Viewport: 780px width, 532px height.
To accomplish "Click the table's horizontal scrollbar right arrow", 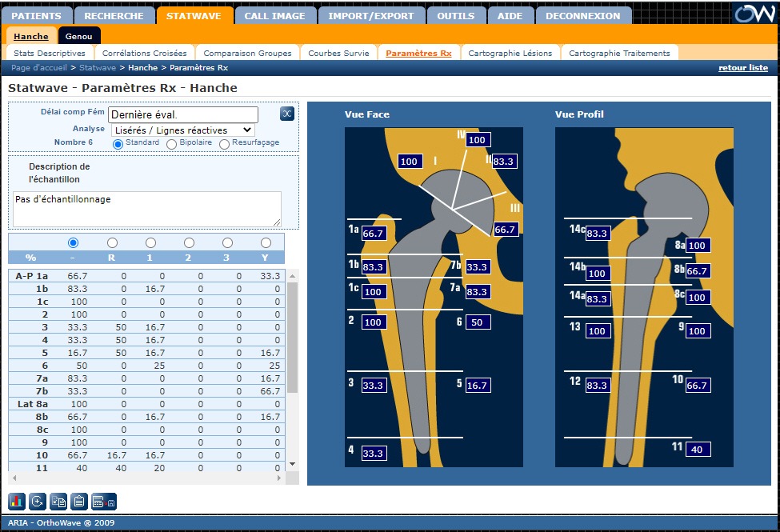I will [279, 478].
